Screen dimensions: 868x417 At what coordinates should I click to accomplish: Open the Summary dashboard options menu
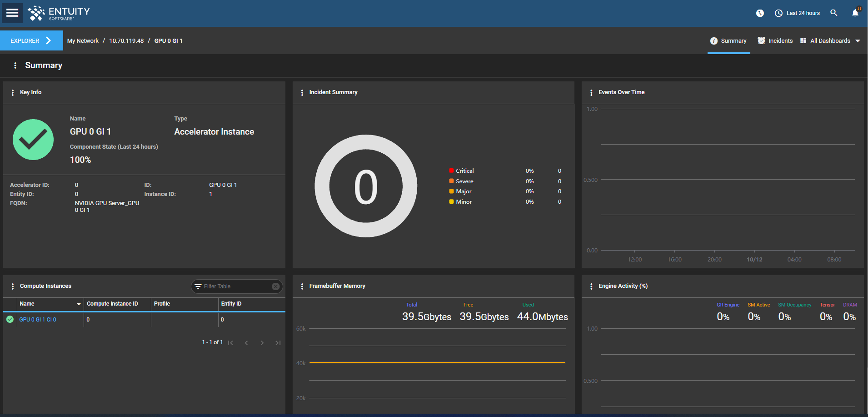coord(15,65)
